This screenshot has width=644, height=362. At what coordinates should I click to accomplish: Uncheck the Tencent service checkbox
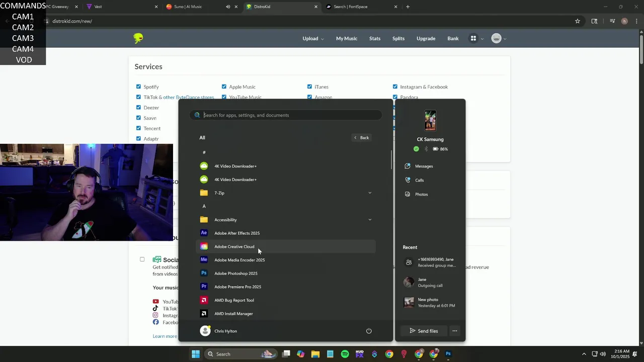(138, 128)
